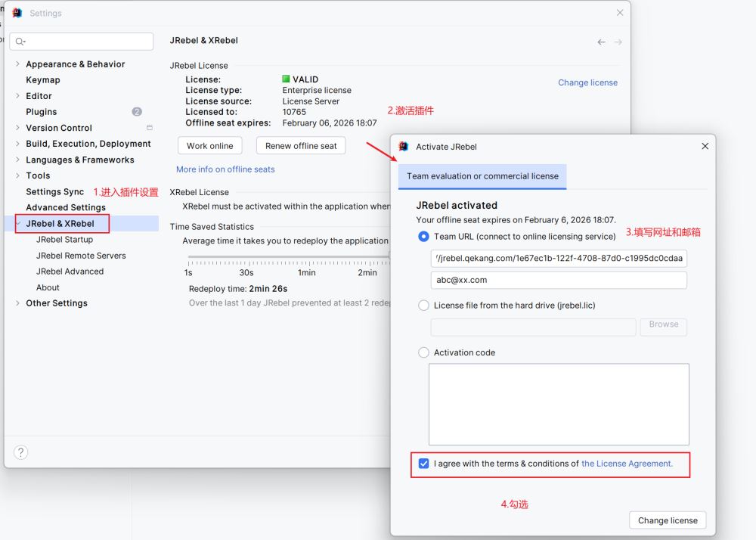756x540 pixels.
Task: Open the Settings Sync page
Action: click(x=55, y=191)
